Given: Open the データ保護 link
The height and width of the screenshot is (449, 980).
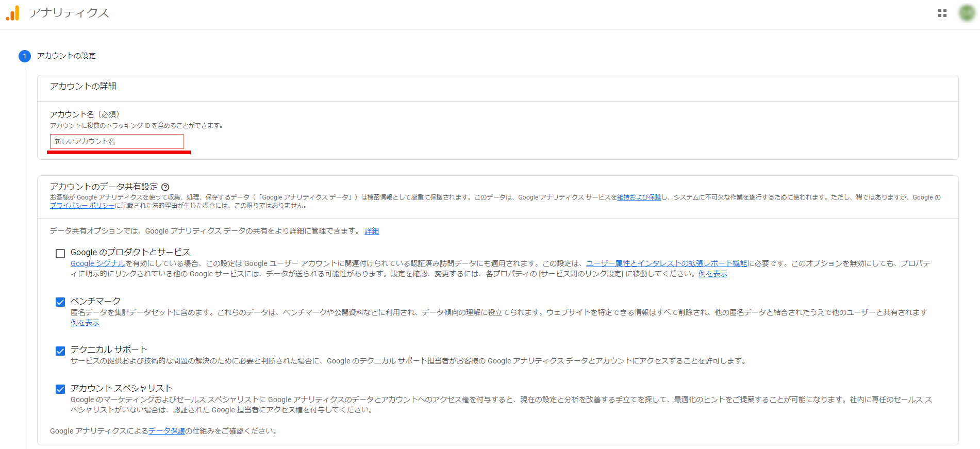Looking at the screenshot, I should pyautogui.click(x=167, y=431).
